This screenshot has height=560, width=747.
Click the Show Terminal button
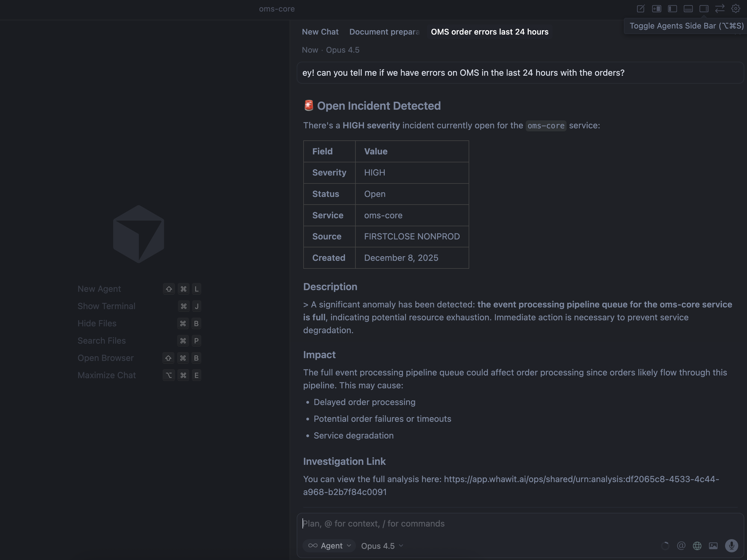(106, 306)
